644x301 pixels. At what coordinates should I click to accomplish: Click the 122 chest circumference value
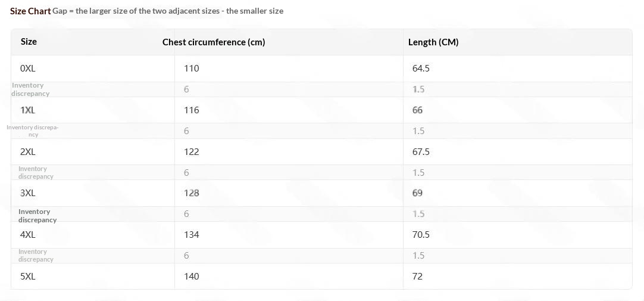(192, 152)
